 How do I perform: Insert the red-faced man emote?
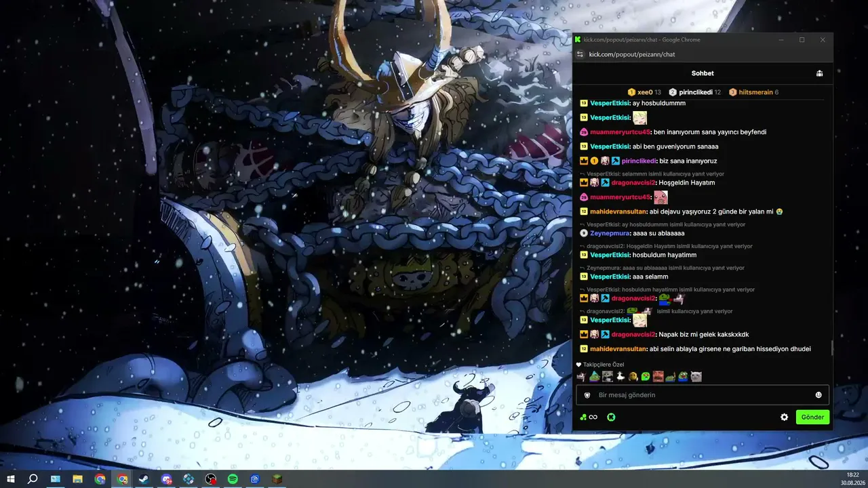click(658, 377)
